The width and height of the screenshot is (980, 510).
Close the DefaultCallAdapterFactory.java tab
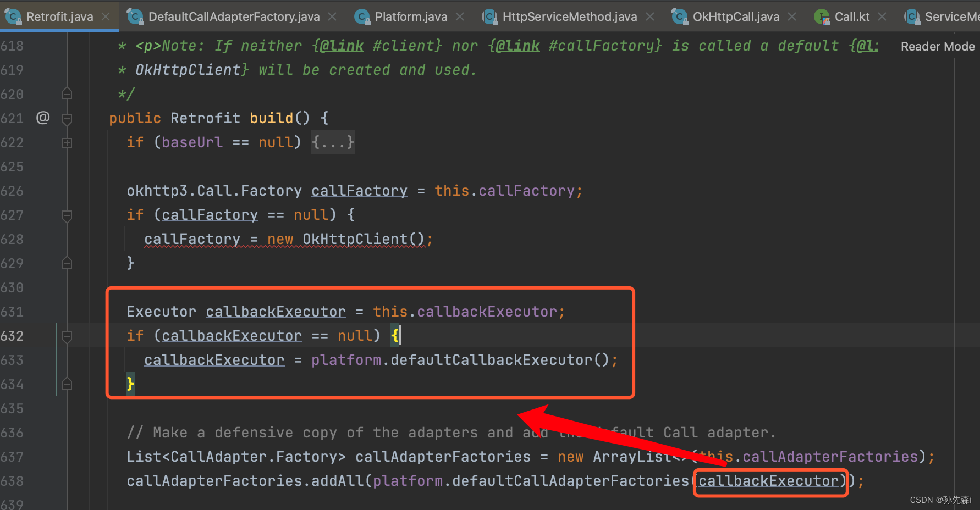coord(332,17)
